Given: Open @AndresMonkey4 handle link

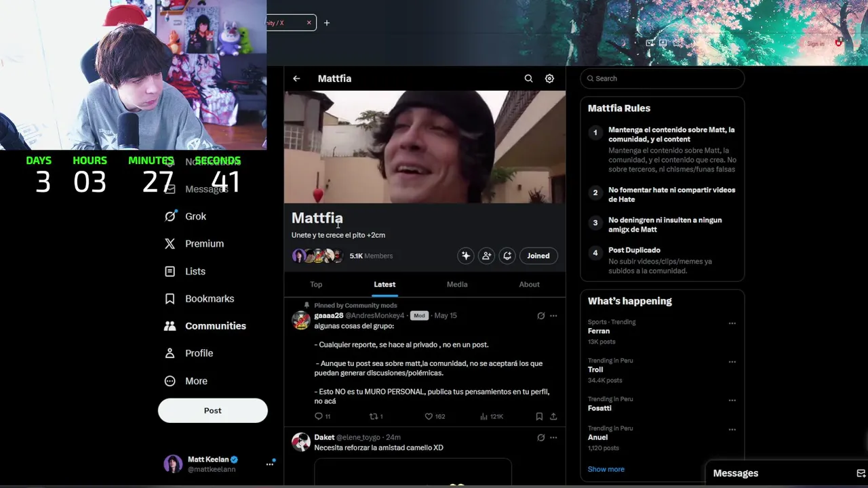Looking at the screenshot, I should pyautogui.click(x=375, y=316).
